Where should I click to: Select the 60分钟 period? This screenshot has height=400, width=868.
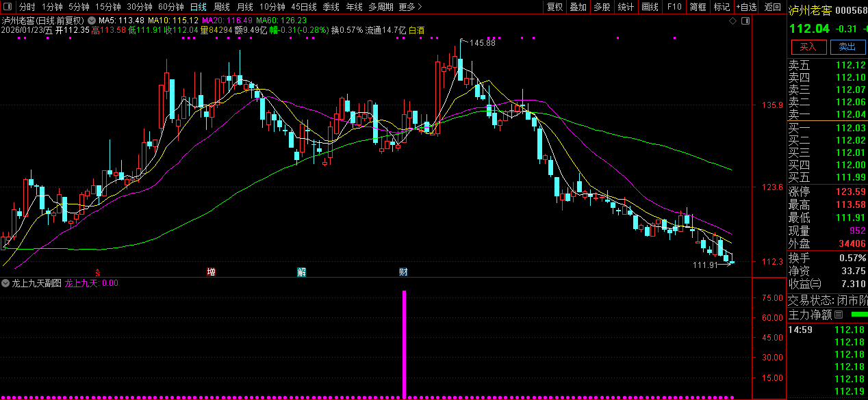(171, 7)
